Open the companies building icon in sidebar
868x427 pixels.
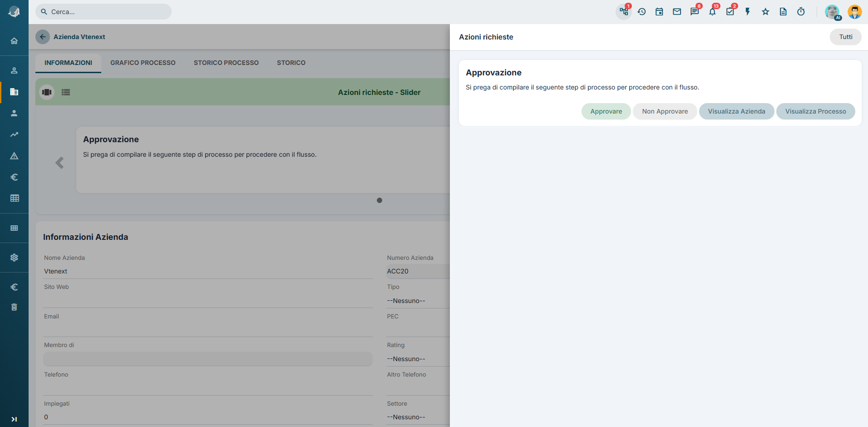14,92
